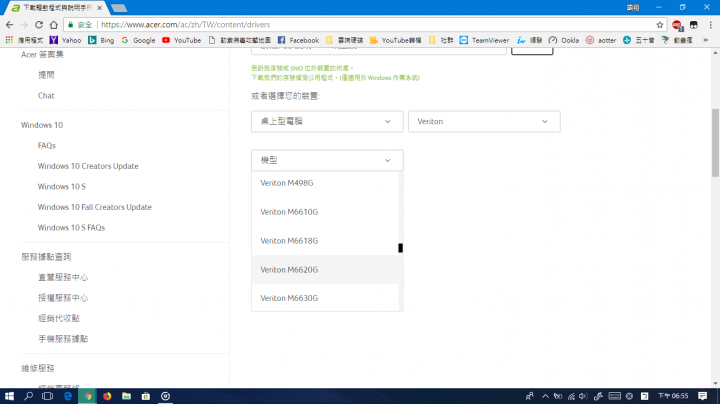
Task: Open Windows 10 S FAQs link
Action: (71, 228)
